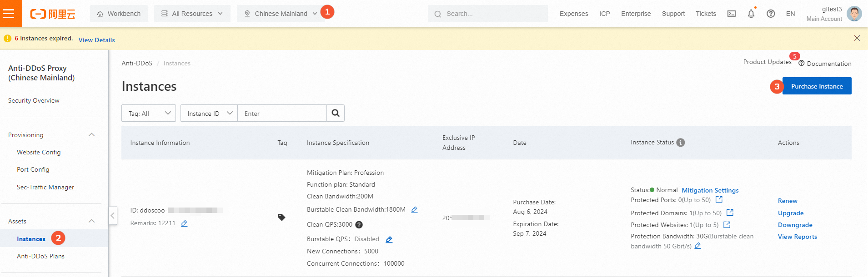Image resolution: width=868 pixels, height=277 pixels.
Task: Open the Tag: All dropdown
Action: pyautogui.click(x=149, y=113)
